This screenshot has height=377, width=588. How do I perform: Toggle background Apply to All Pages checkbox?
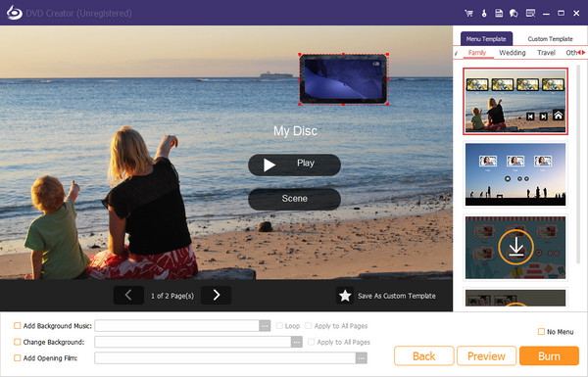pyautogui.click(x=311, y=342)
